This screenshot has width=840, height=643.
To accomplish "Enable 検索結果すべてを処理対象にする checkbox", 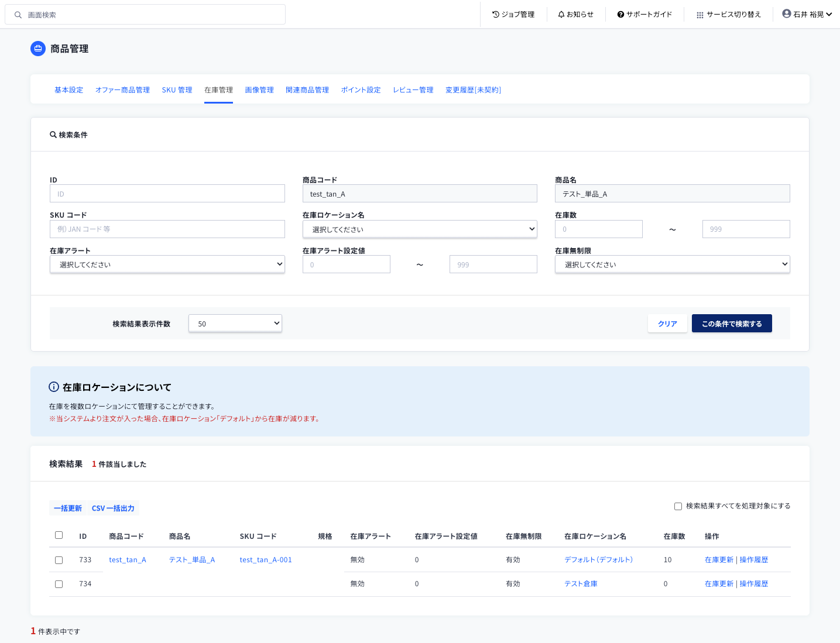I will 678,506.
